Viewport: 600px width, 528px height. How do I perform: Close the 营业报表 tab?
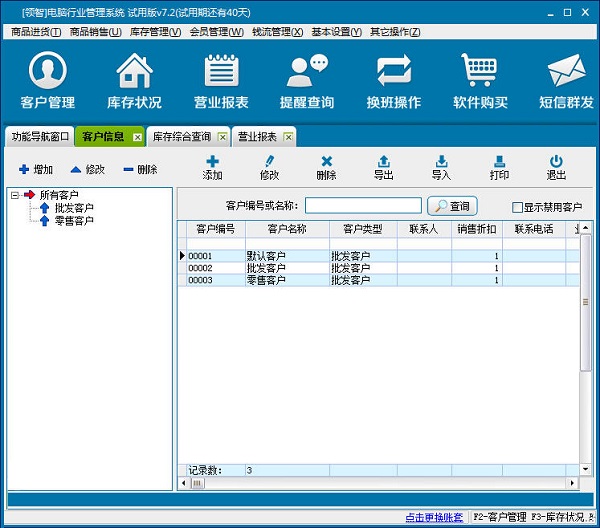pos(288,136)
